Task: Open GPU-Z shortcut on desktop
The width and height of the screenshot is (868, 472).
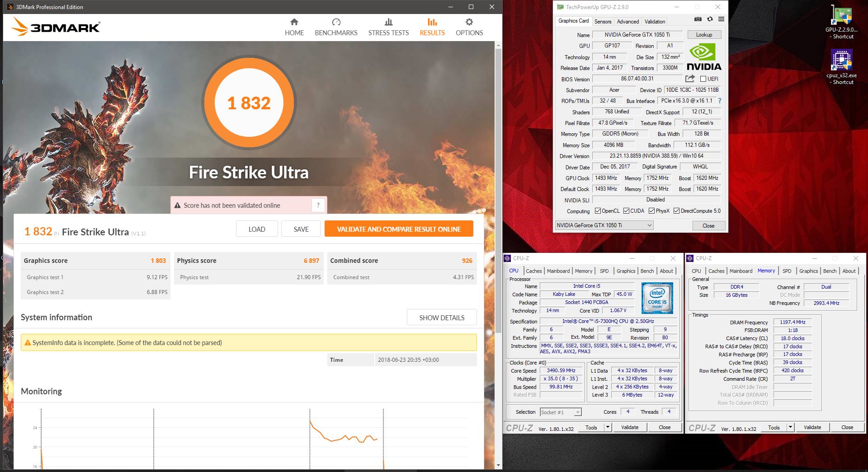Action: click(x=841, y=23)
